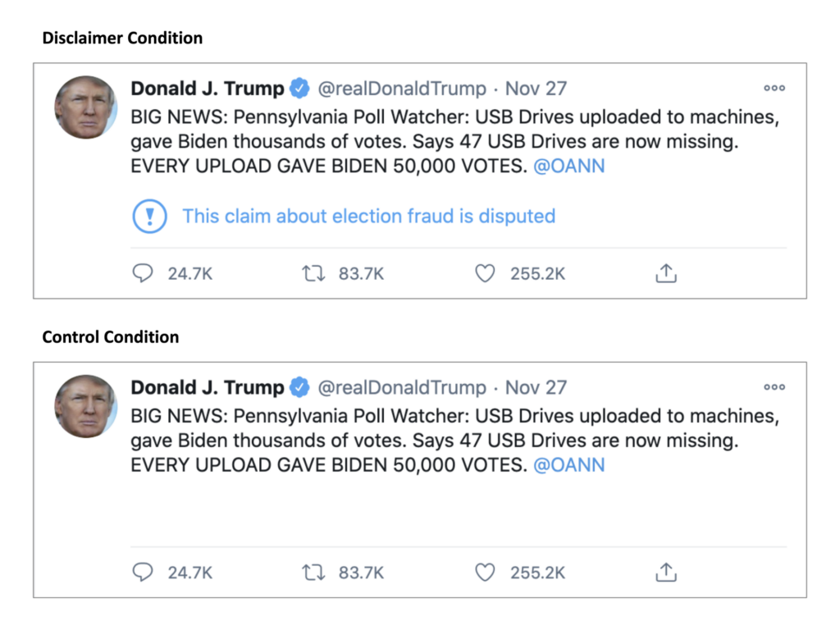840x630 pixels.
Task: Click the @OANN mention in the control tweet
Action: 570,465
